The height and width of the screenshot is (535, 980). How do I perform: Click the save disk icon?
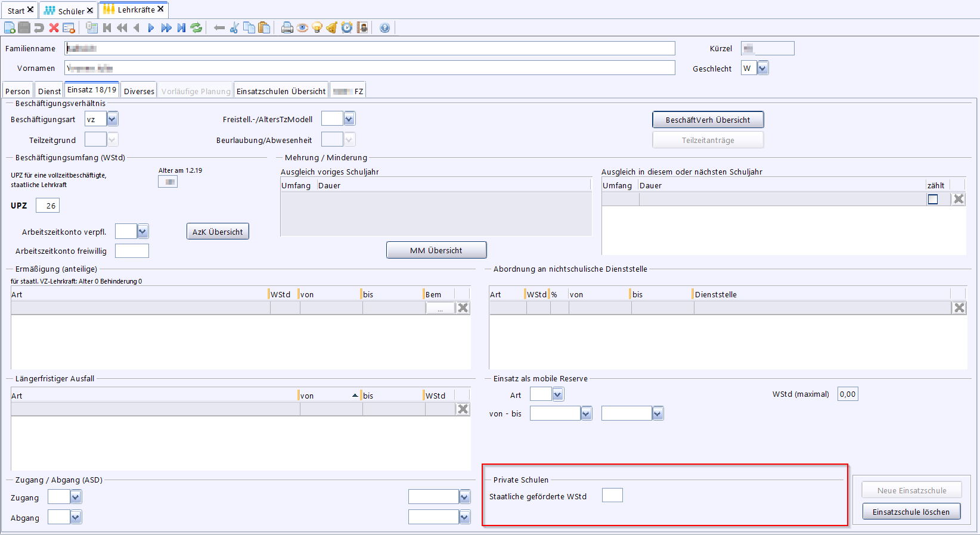pyautogui.click(x=24, y=27)
